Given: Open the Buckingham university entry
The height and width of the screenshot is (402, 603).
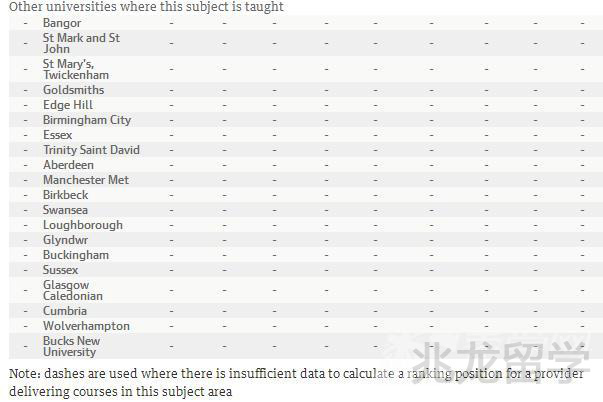Looking at the screenshot, I should point(76,255).
